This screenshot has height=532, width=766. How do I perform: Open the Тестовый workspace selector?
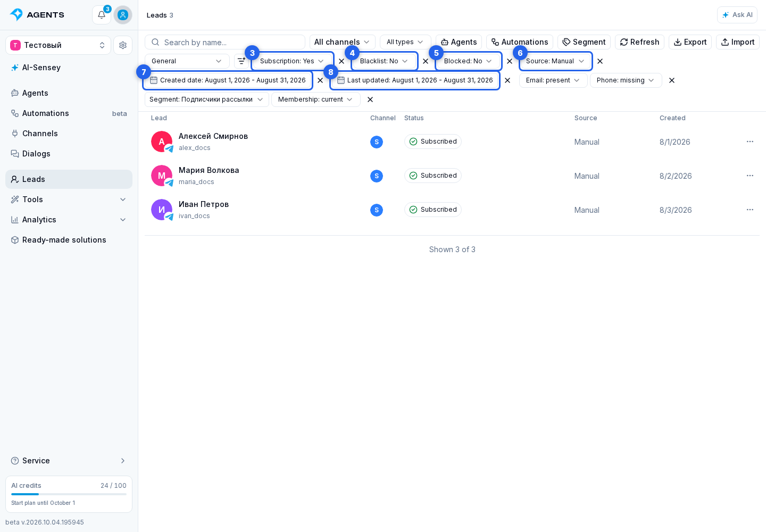point(59,45)
